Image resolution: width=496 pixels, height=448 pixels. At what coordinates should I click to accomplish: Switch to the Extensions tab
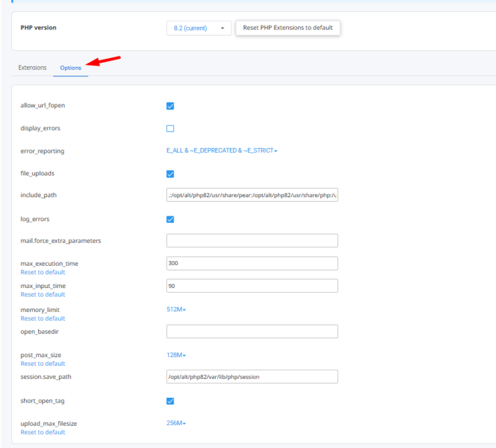[x=32, y=68]
